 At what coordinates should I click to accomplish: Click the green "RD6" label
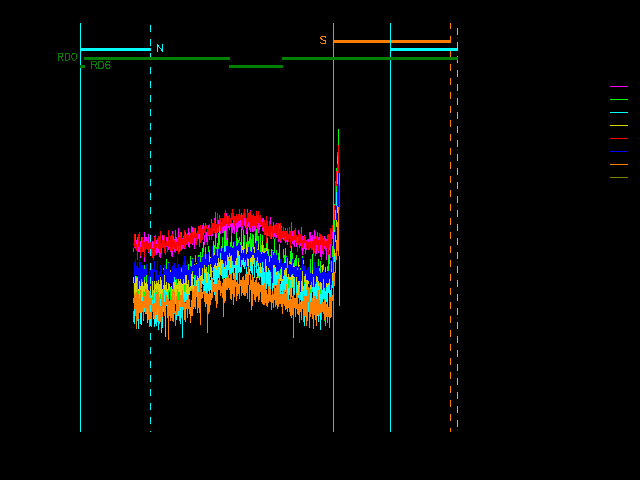(100, 65)
